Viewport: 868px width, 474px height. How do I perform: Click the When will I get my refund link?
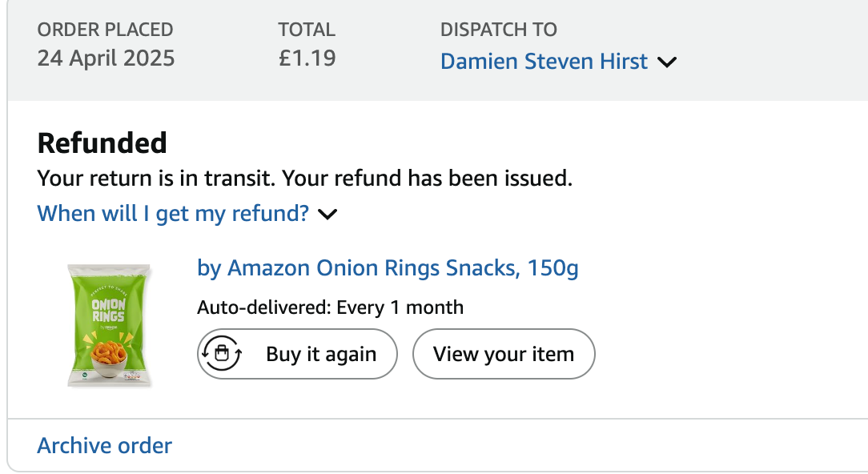[173, 213]
